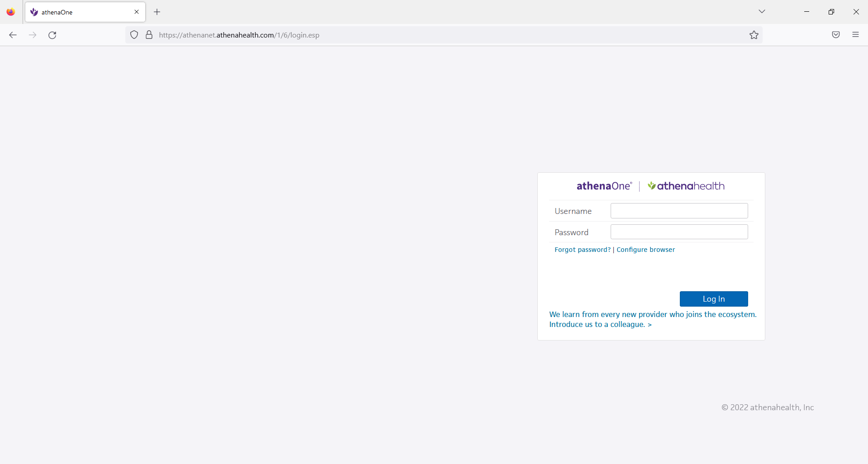This screenshot has height=464, width=868.
Task: Click the padlock site security icon
Action: pos(149,34)
